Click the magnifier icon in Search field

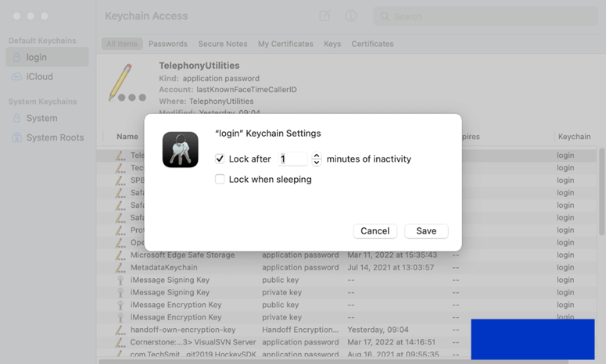pyautogui.click(x=385, y=16)
